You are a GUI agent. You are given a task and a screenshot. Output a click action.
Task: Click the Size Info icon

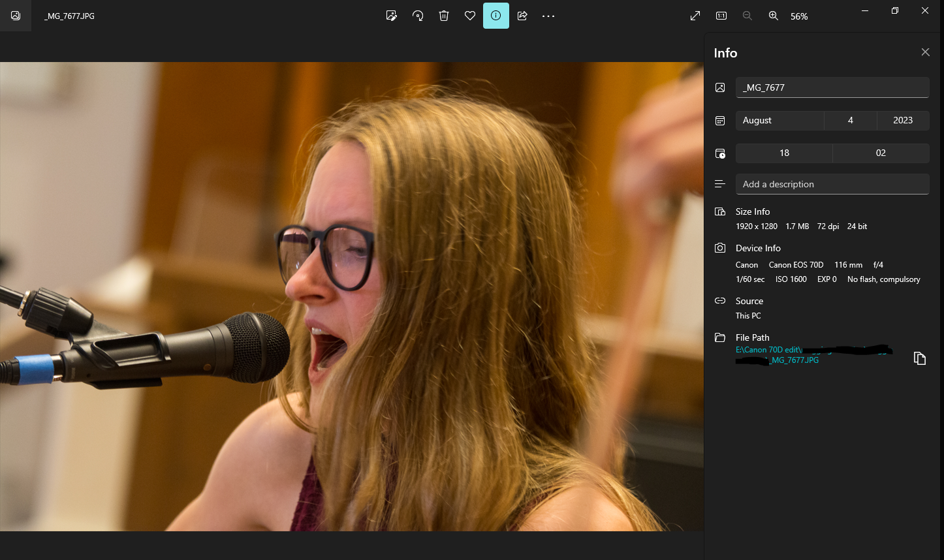coord(720,211)
